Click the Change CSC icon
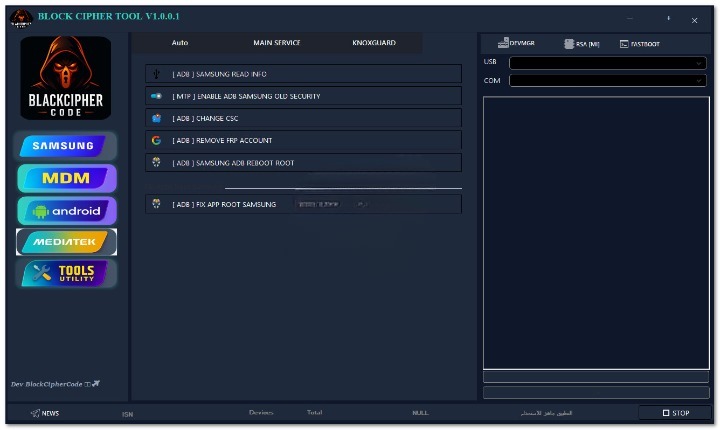 coord(156,118)
